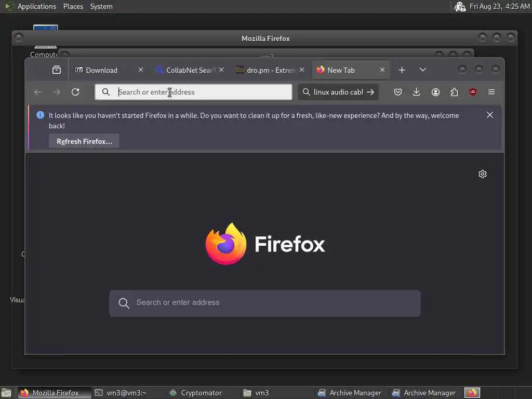Click the Refresh Firefox... button

click(84, 141)
